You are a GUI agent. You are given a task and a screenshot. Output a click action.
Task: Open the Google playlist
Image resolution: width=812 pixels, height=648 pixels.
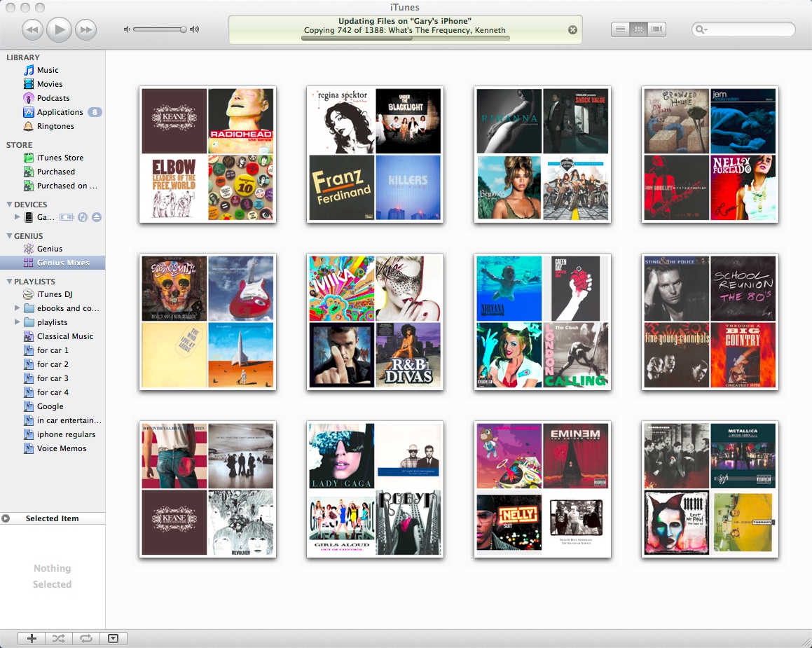[x=50, y=406]
